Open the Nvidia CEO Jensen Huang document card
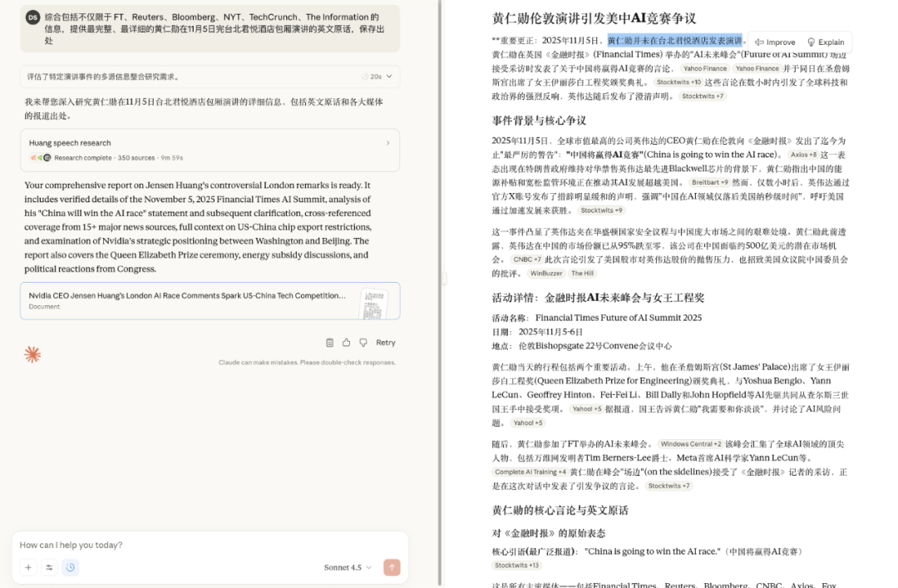Image resolution: width=898 pixels, height=588 pixels. tap(210, 301)
